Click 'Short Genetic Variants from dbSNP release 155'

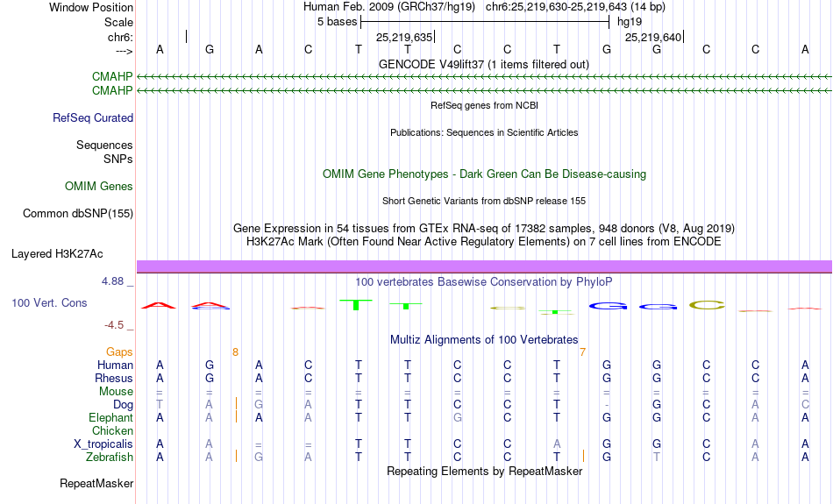point(484,201)
